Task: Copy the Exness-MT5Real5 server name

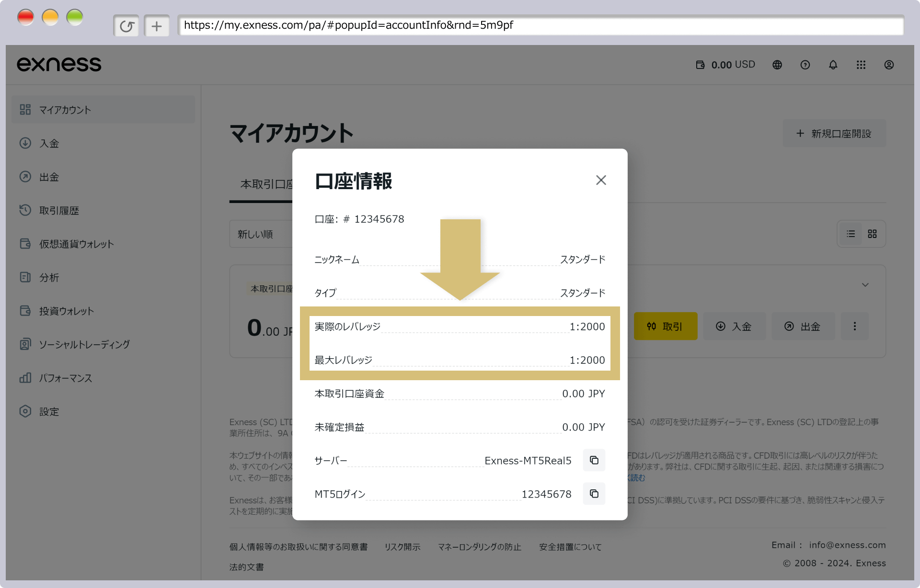Action: pos(594,460)
